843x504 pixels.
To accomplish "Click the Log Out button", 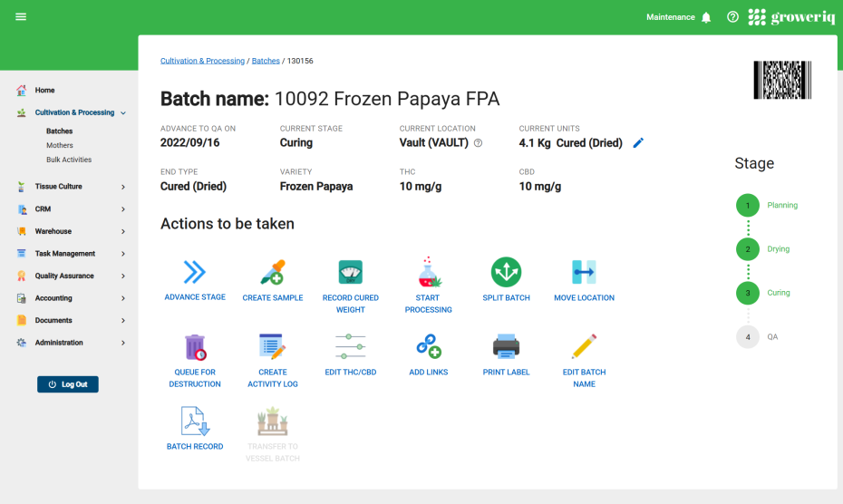I will coord(68,384).
